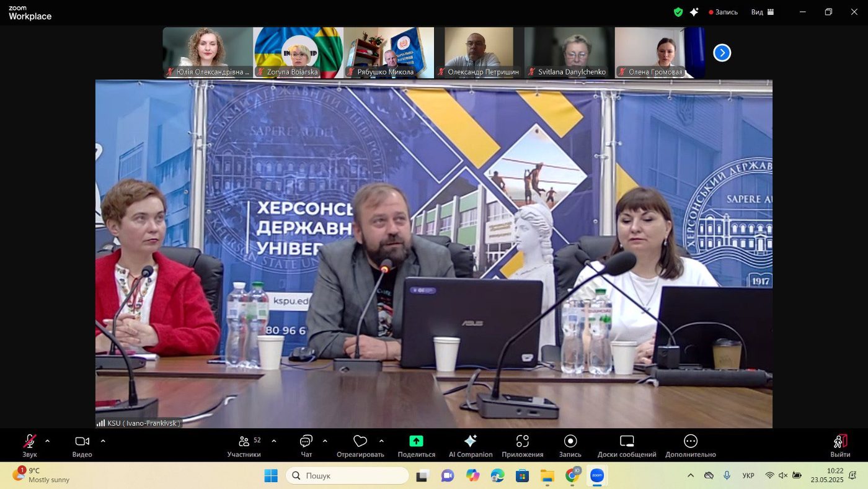Click the Пошук taskbar search field
868x489 pixels.
click(x=347, y=475)
